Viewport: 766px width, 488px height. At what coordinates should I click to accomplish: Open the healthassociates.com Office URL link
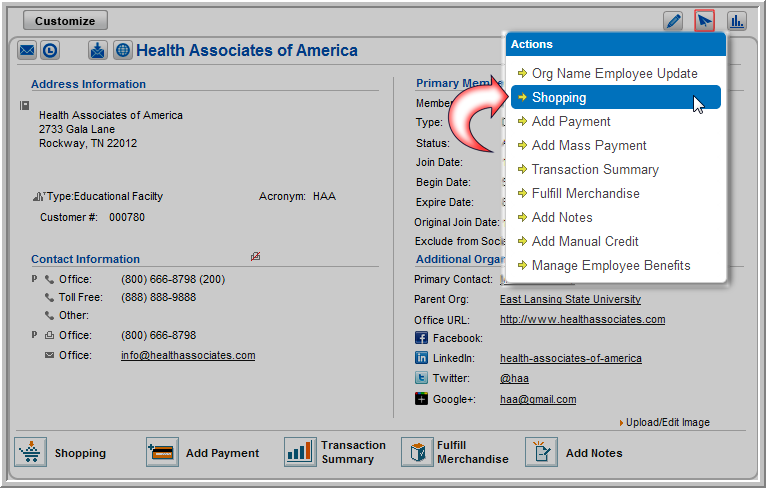[x=582, y=319]
